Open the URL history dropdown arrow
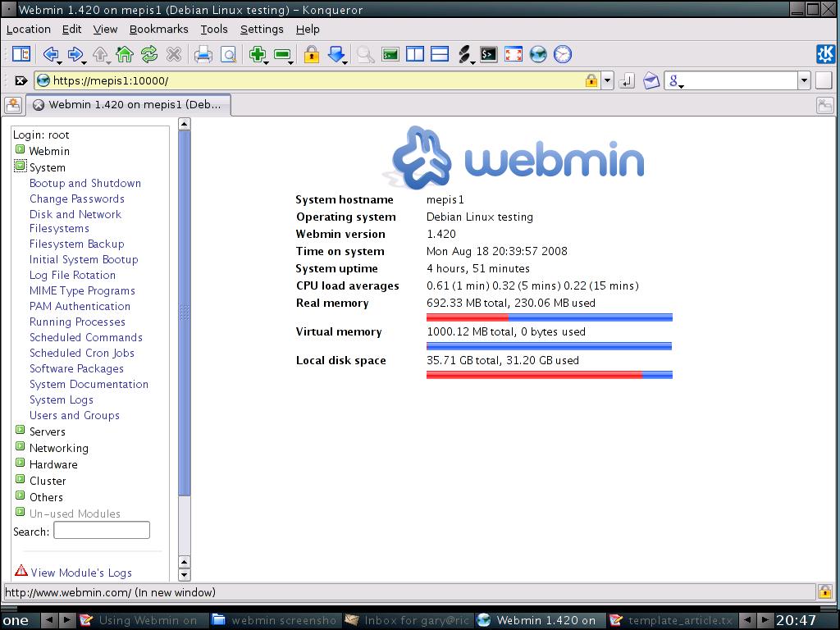 click(x=608, y=81)
